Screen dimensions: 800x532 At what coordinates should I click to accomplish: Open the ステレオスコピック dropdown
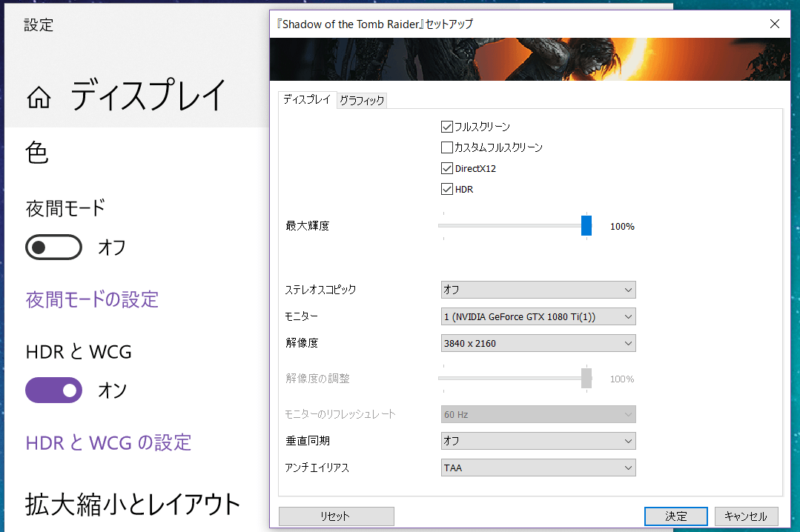[538, 290]
